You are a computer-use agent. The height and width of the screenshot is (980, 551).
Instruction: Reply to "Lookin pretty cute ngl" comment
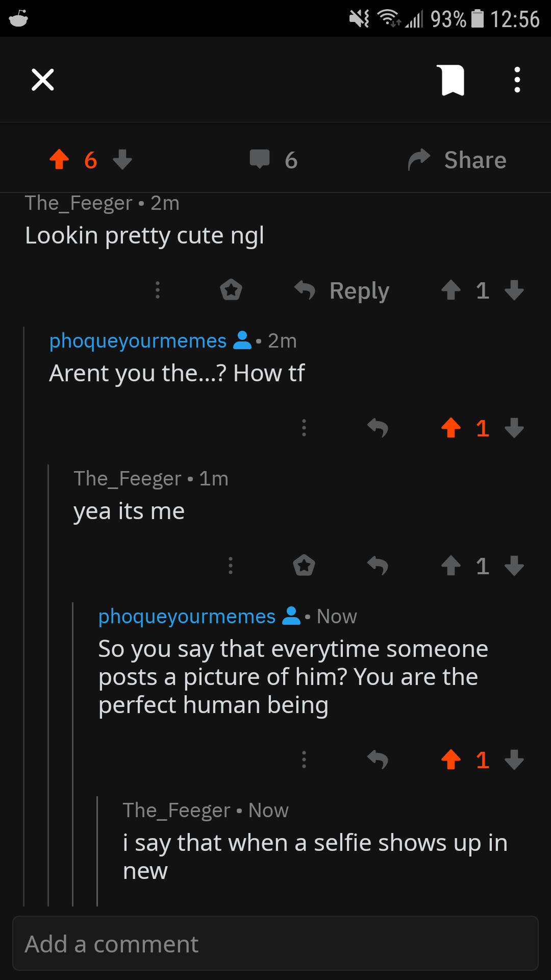342,290
